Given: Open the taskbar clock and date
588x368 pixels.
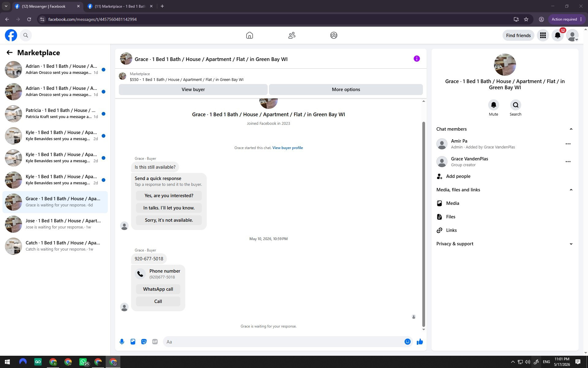Looking at the screenshot, I should (562, 362).
